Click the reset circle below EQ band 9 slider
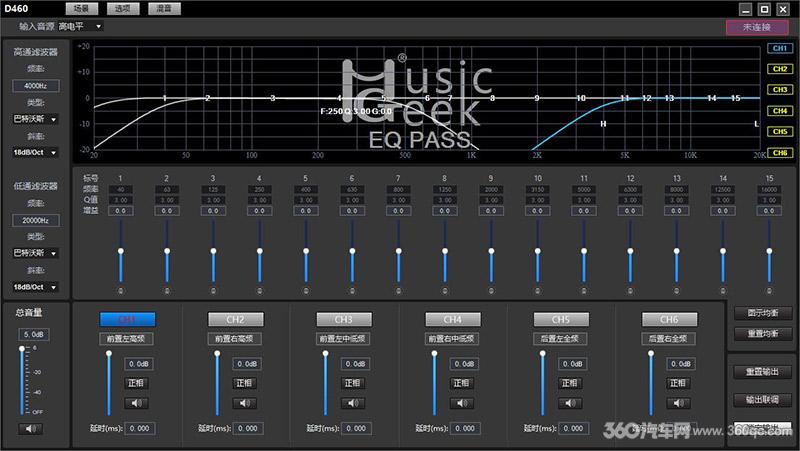This screenshot has width=800, height=451. point(491,291)
